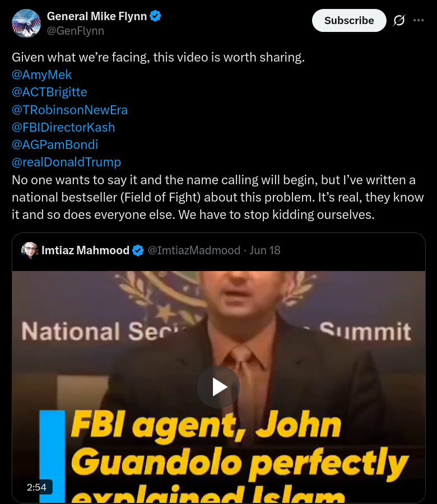The width and height of the screenshot is (437, 504).
Task: Click Imtiaz Mahmood's small avatar
Action: 30,250
